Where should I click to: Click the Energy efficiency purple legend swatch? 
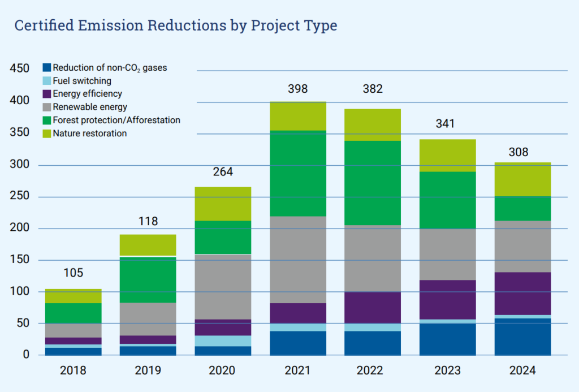click(x=47, y=94)
